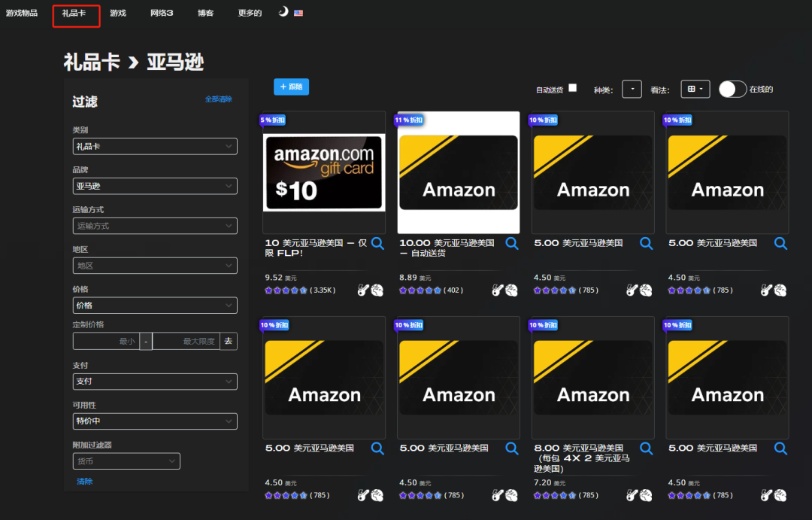Open the 类别 dropdown showing 礼品卡

click(155, 146)
